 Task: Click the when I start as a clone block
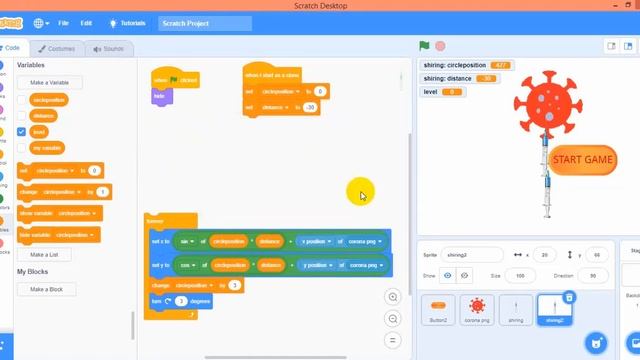tap(272, 74)
